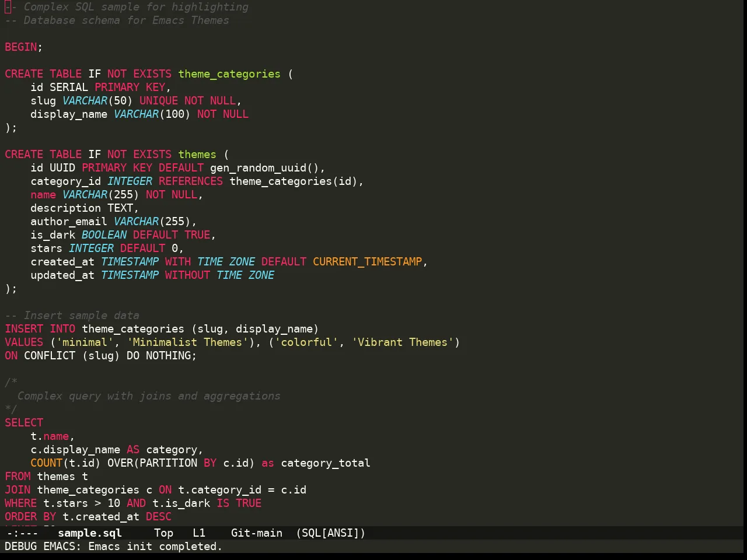Click 'stars' column name in themes table
The height and width of the screenshot is (560, 747).
coord(47,249)
